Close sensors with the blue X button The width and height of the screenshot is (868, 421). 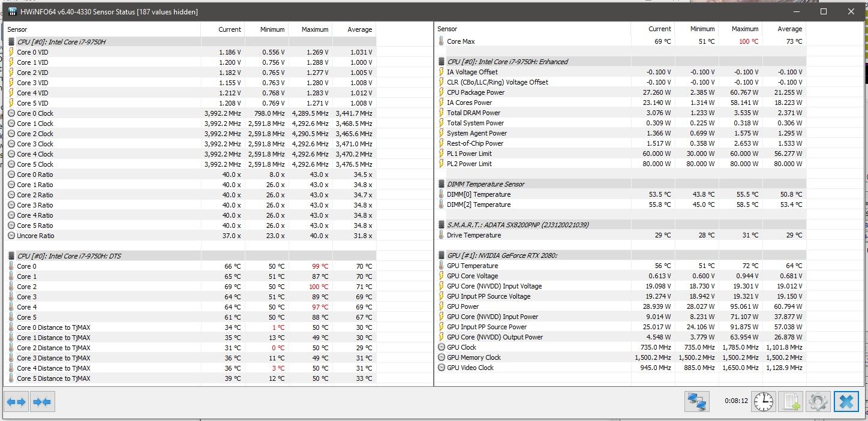coord(846,401)
